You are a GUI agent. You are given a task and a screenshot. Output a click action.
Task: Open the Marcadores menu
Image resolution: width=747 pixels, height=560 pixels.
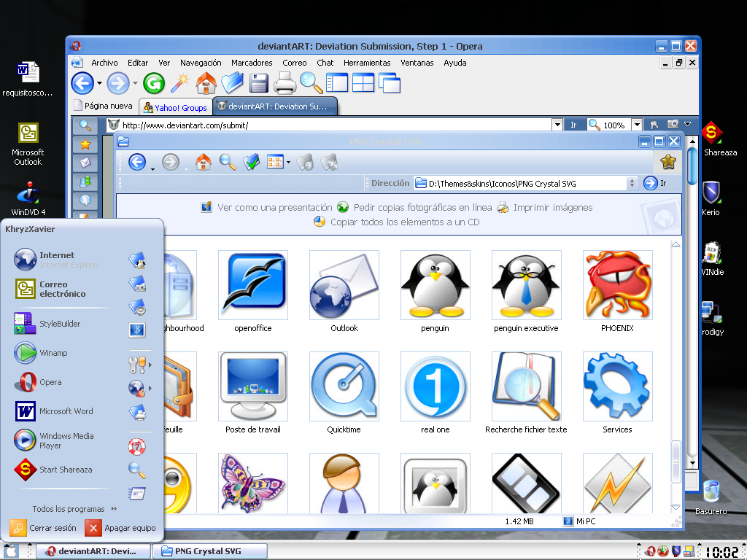(252, 63)
